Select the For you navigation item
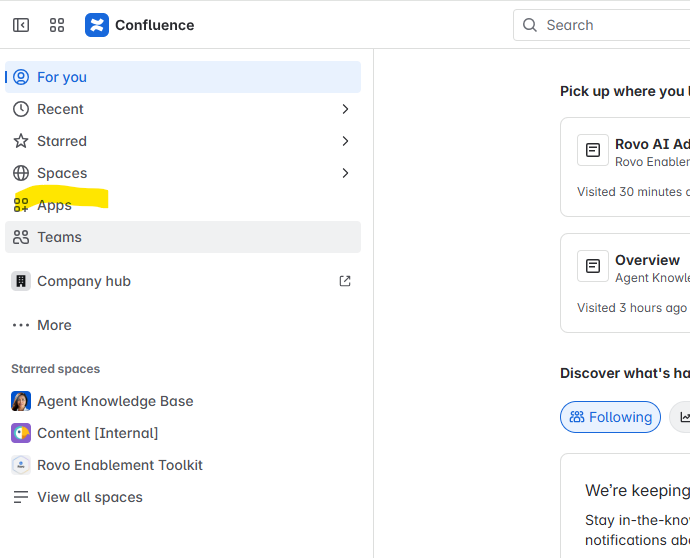The height and width of the screenshot is (558, 690). [62, 77]
